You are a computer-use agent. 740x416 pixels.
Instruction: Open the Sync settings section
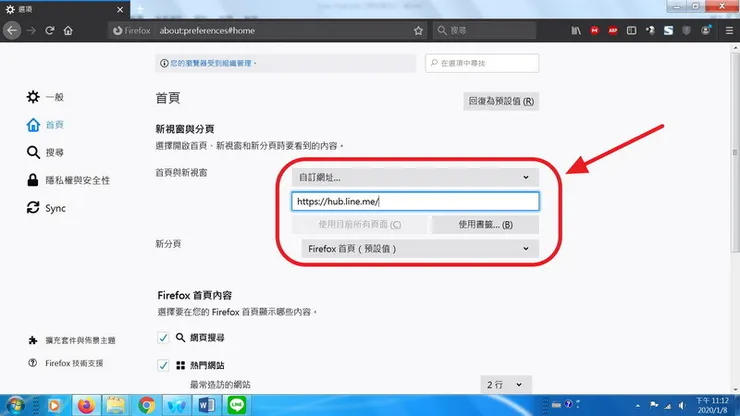point(46,208)
